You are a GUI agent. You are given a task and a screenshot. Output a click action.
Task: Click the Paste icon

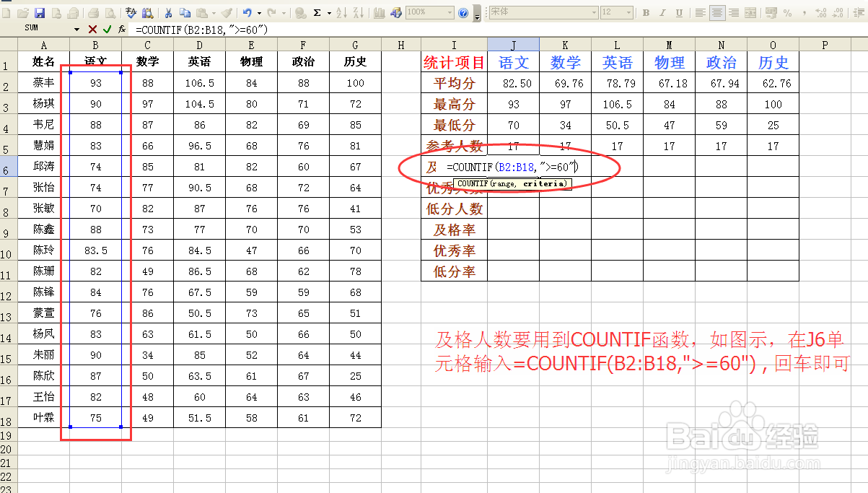202,12
